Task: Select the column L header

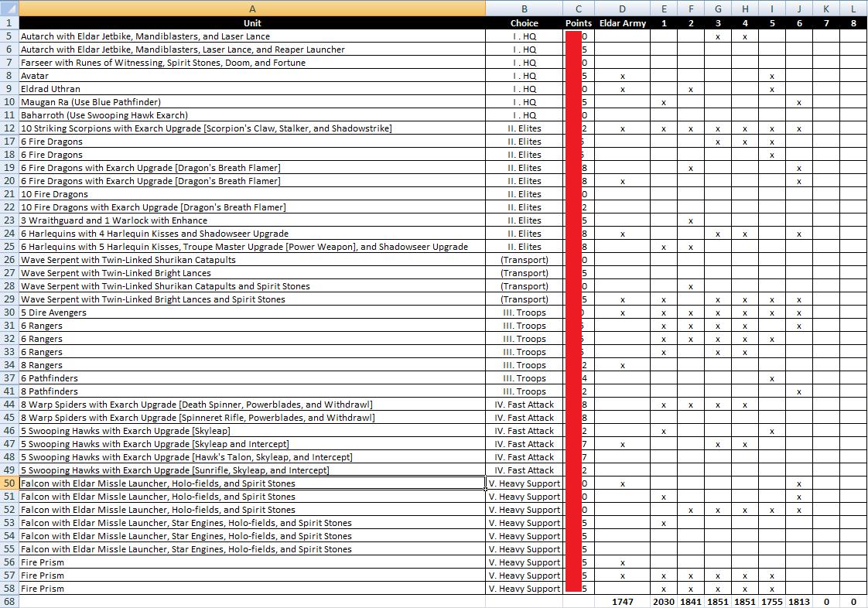Action: click(853, 9)
